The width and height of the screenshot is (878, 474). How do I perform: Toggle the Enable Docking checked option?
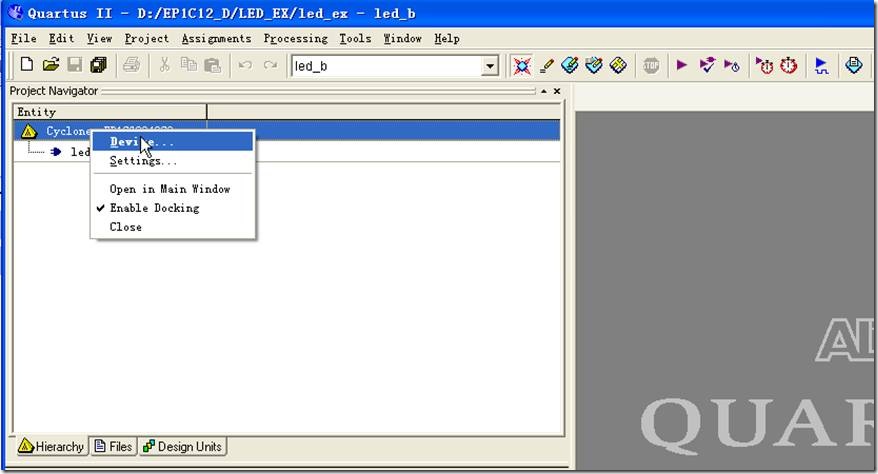coord(154,208)
